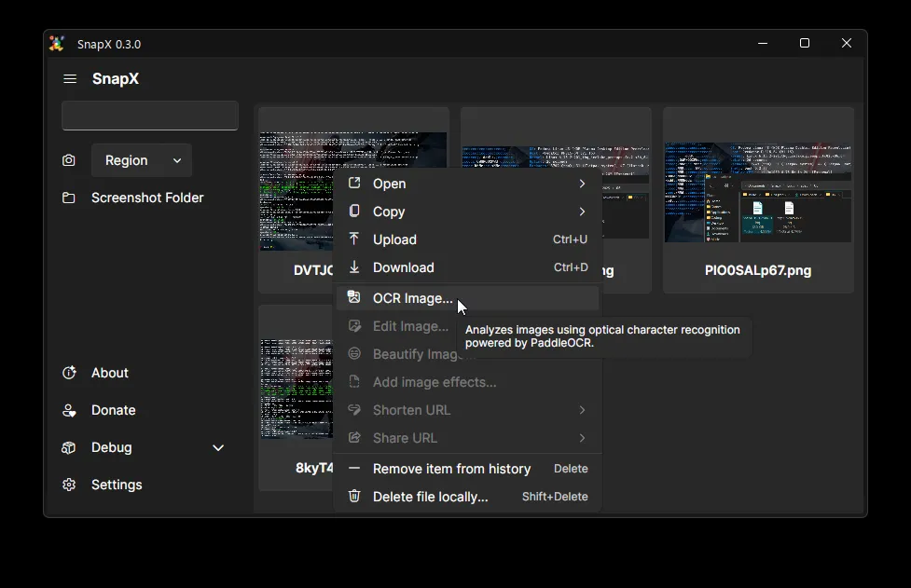Click the trash icon for Delete file locally
911x588 pixels.
(354, 497)
